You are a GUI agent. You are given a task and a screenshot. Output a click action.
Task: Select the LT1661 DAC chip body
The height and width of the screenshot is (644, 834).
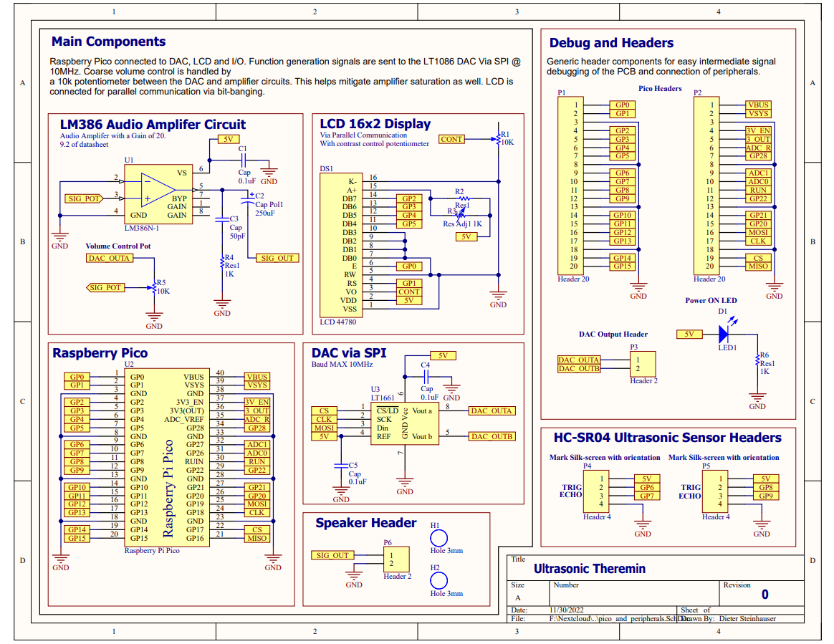coord(404,423)
